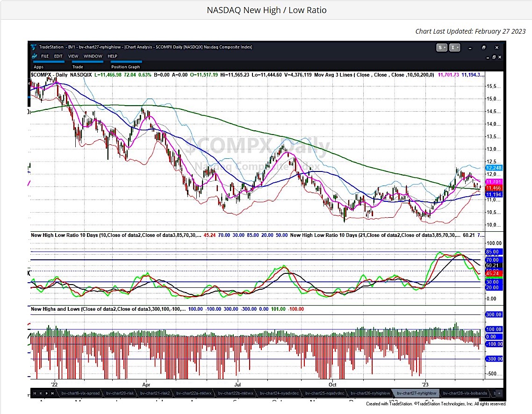Open the dropdown arrow next to I button
This screenshot has width=532, height=414.
click(457, 47)
